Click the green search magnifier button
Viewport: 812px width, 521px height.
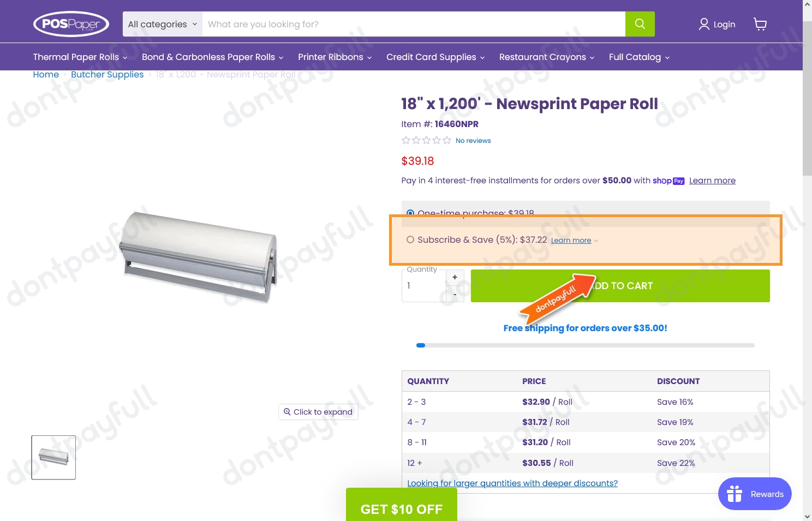[x=640, y=24]
